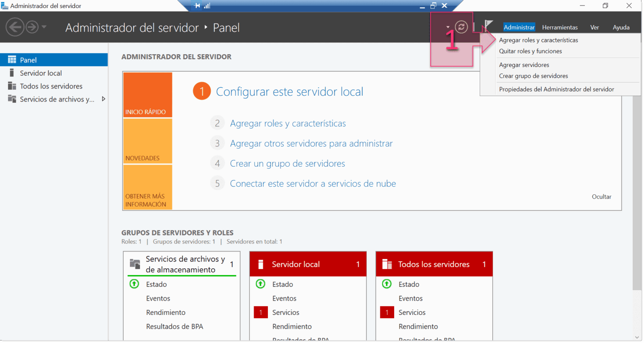
Task: Click the Todos los servidores icon in sidebar
Action: [x=11, y=86]
